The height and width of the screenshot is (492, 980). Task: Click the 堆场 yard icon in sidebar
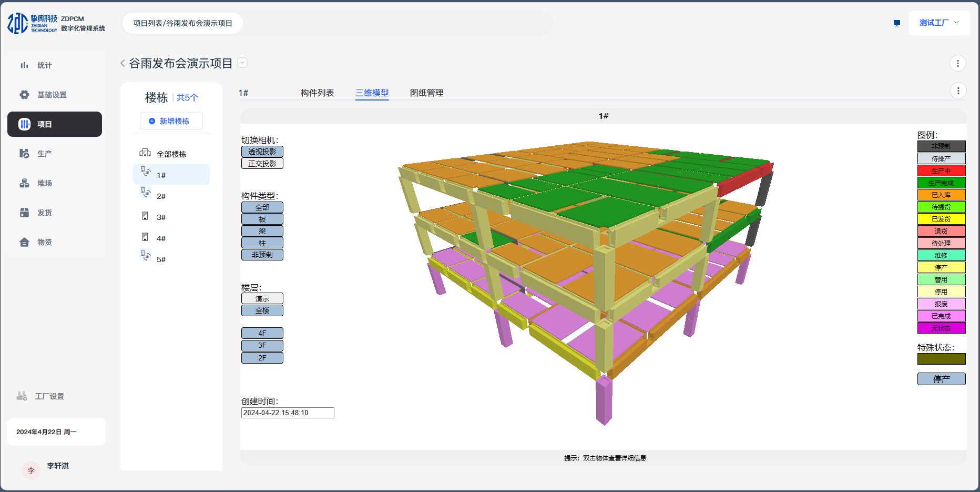click(24, 183)
